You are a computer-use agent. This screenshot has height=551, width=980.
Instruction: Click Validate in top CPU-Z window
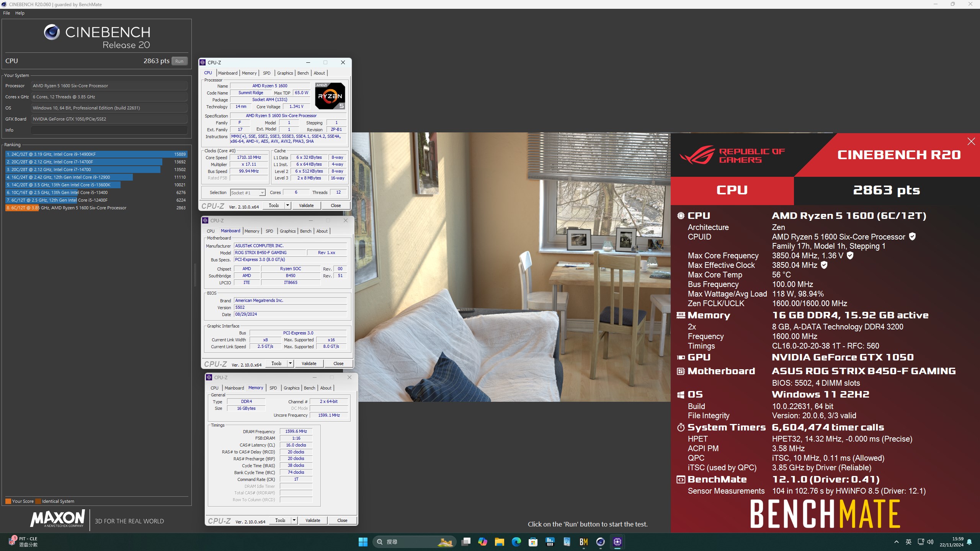306,205
